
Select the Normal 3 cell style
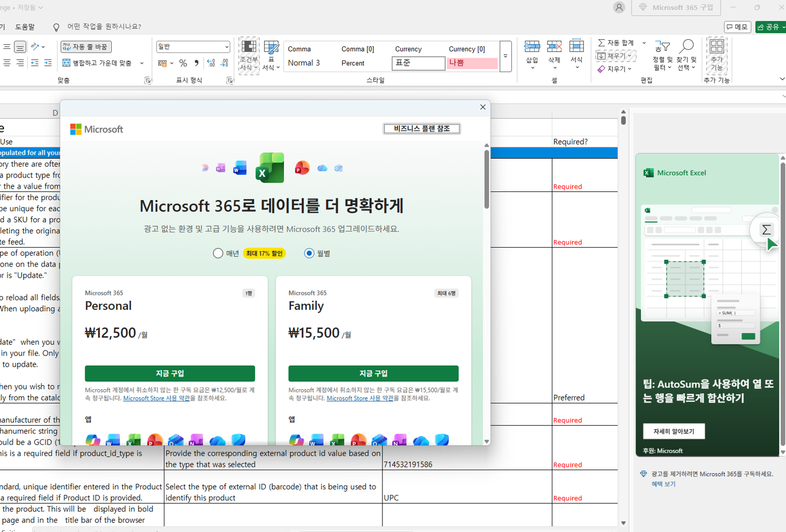pos(304,63)
